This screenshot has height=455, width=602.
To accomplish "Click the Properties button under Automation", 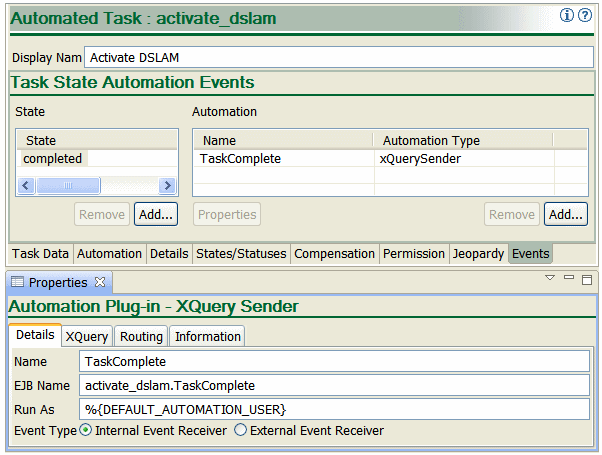I will (x=227, y=214).
